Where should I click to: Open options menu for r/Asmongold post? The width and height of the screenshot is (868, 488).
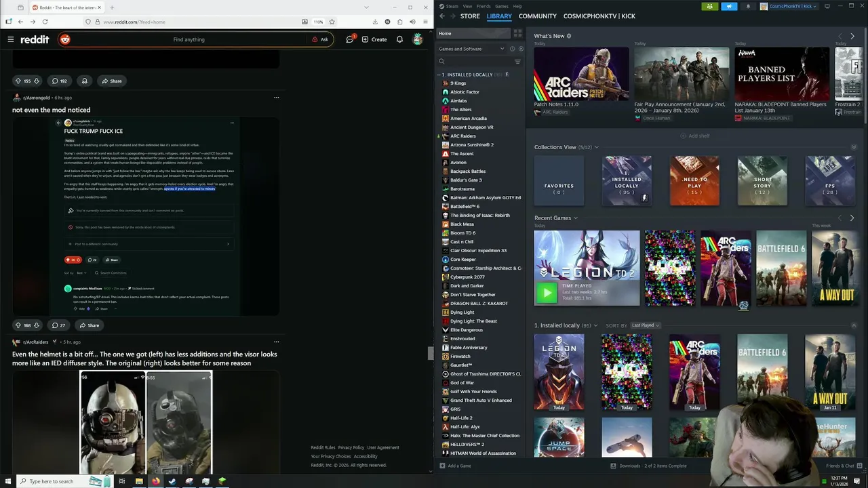(x=276, y=98)
